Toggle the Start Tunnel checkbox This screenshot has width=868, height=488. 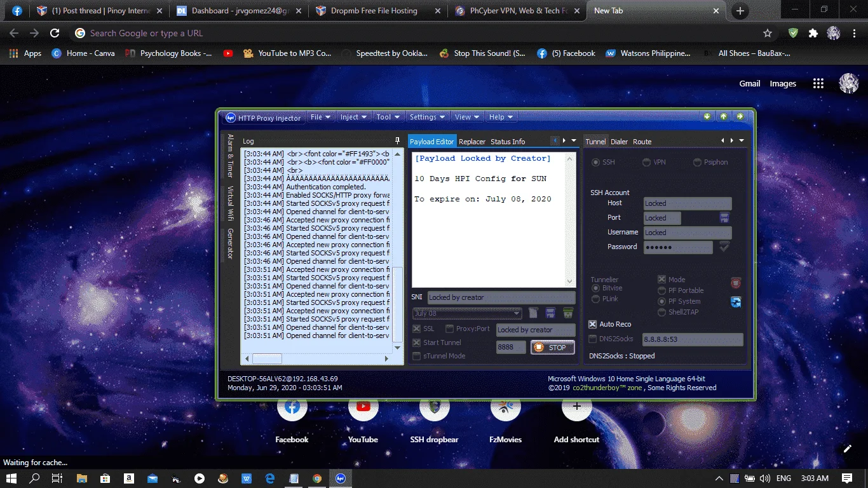click(x=417, y=342)
